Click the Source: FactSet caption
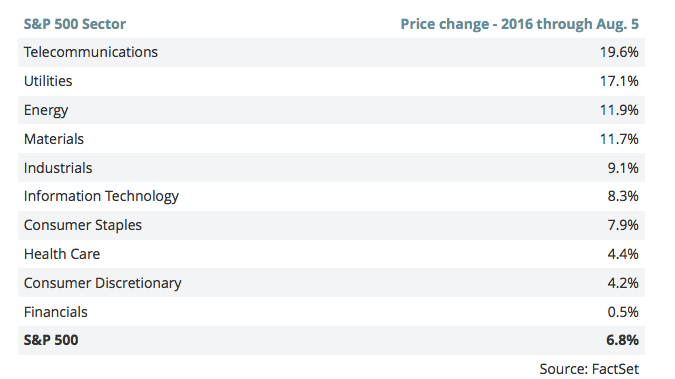 point(589,369)
